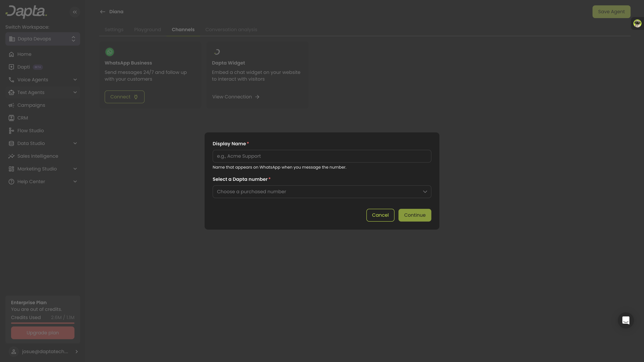Open Sales Intelligence in the sidebar
Screen dimensions: 644x362
click(x=43, y=156)
